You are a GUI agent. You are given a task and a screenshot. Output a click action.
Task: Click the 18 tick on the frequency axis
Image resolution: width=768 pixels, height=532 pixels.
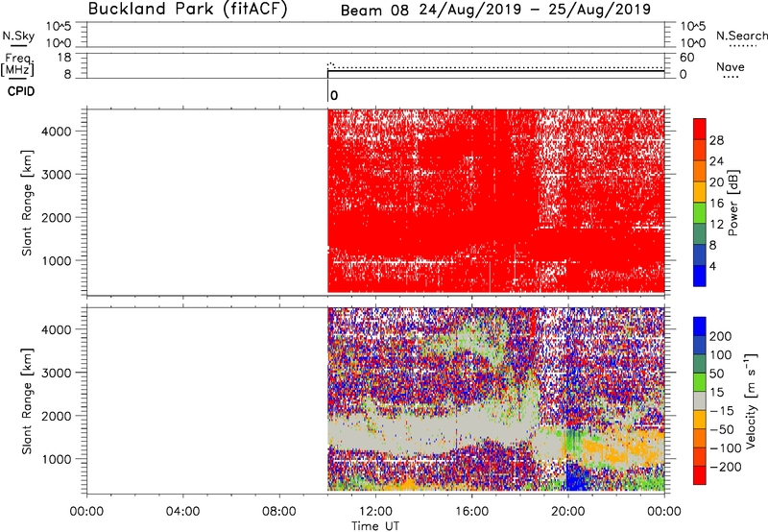point(64,58)
